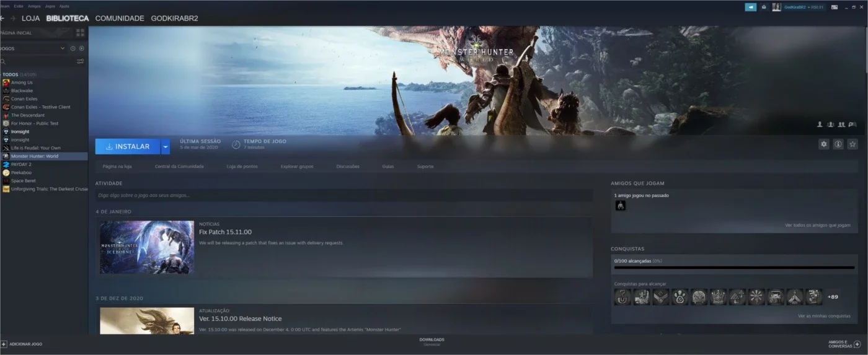
Task: Click the library search magnifier
Action: (3, 61)
